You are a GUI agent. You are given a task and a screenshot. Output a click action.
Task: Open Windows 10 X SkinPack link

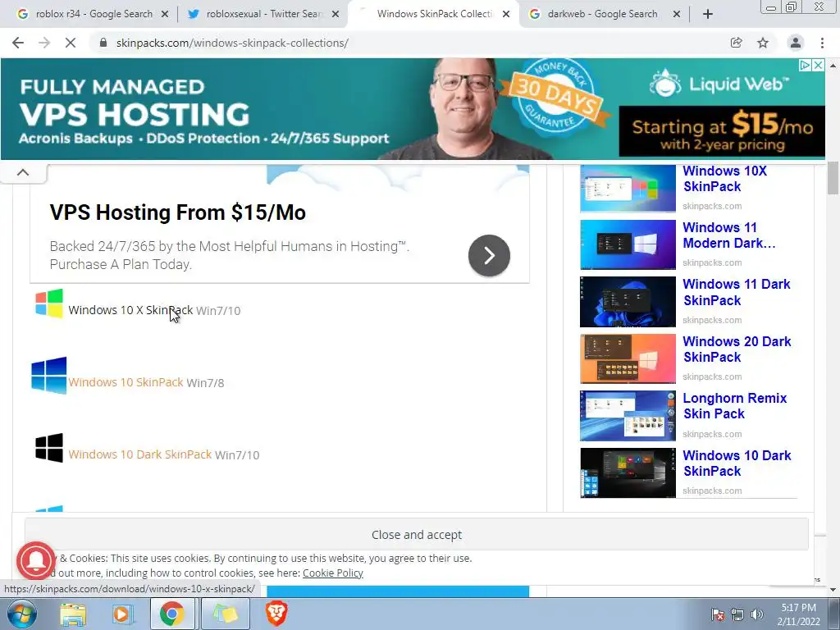pyautogui.click(x=130, y=310)
